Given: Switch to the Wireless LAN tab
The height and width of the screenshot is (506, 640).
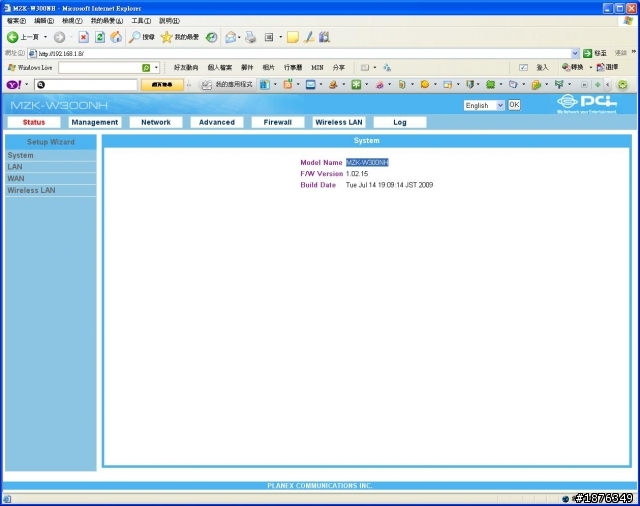Looking at the screenshot, I should (x=339, y=122).
